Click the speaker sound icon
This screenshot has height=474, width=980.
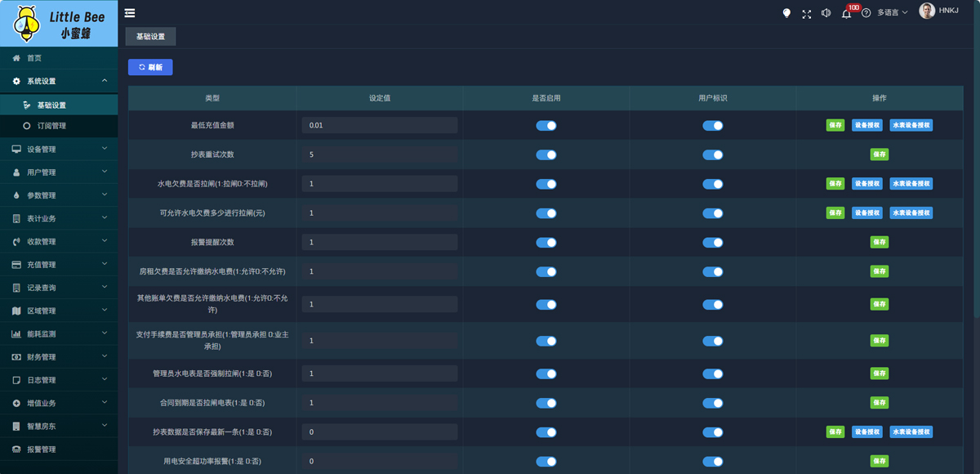pos(826,13)
